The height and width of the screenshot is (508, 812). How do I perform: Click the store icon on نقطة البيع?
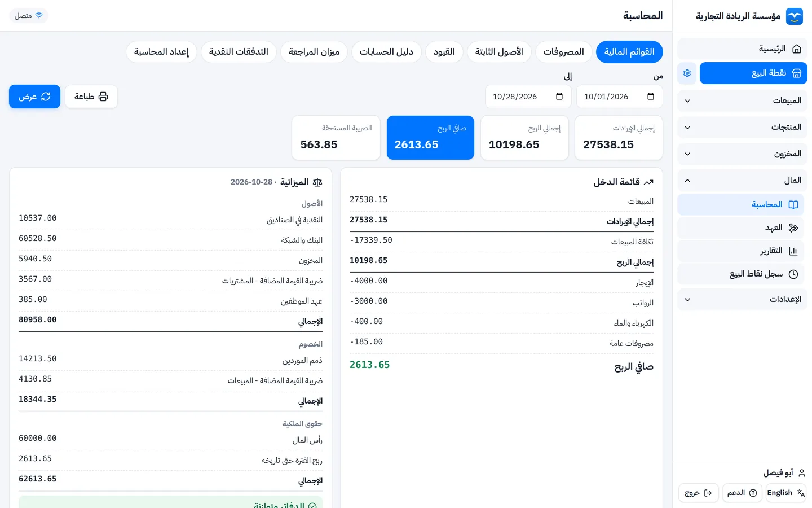coord(797,73)
